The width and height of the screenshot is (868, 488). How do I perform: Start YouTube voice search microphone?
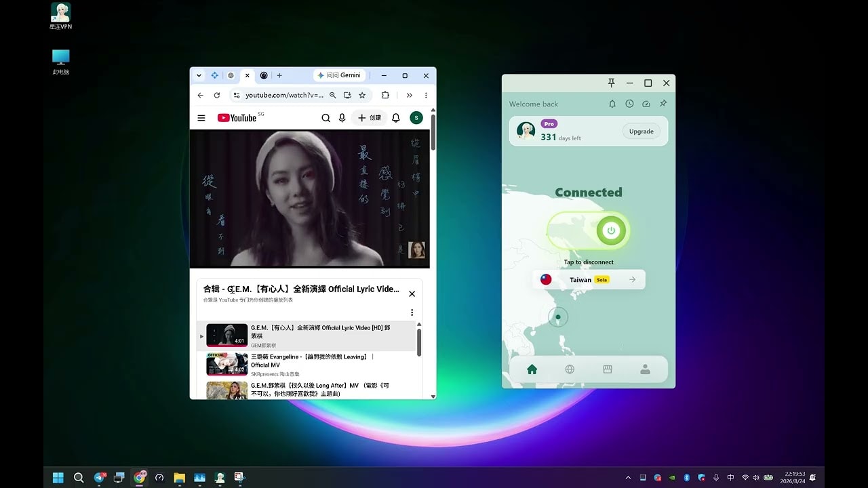pyautogui.click(x=342, y=118)
